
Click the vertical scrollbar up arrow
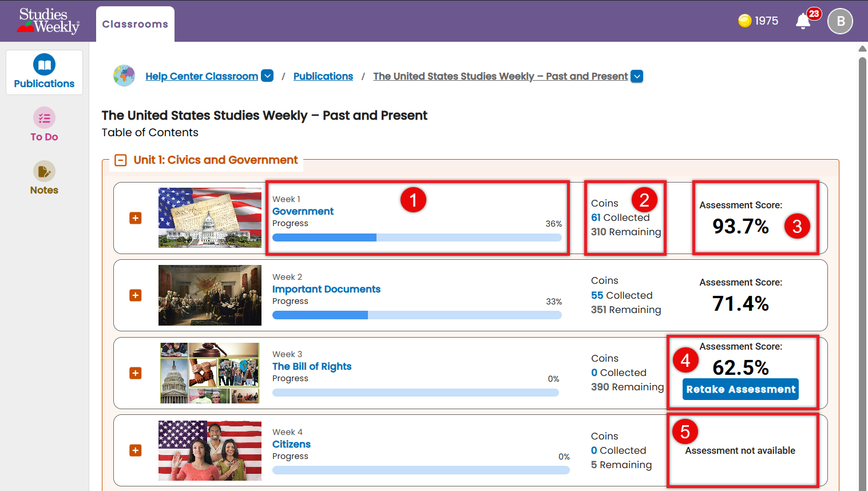[x=862, y=49]
